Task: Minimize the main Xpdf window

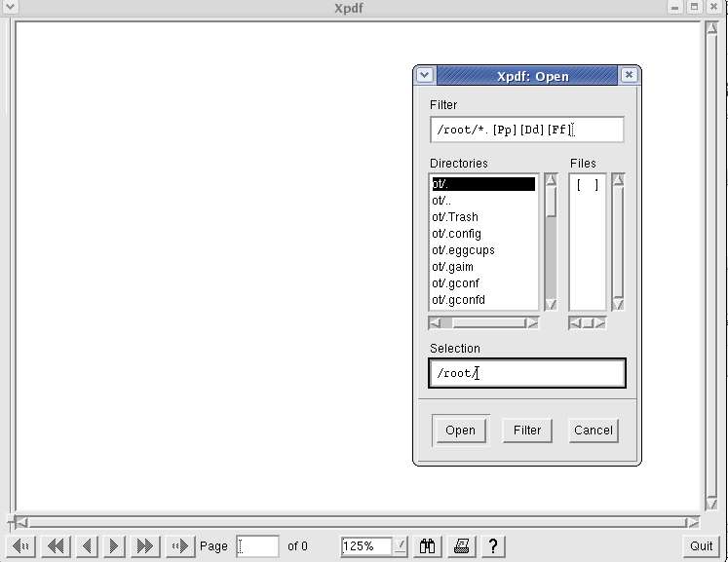Action: pyautogui.click(x=675, y=7)
